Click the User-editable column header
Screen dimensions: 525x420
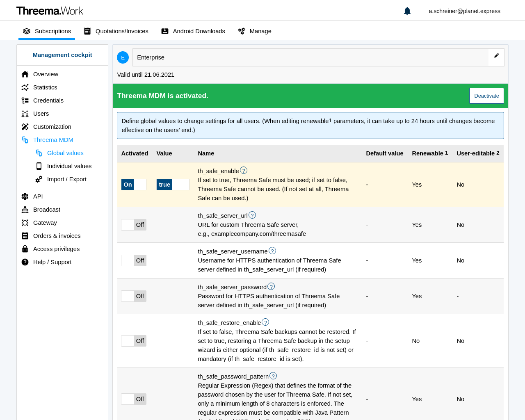[478, 153]
